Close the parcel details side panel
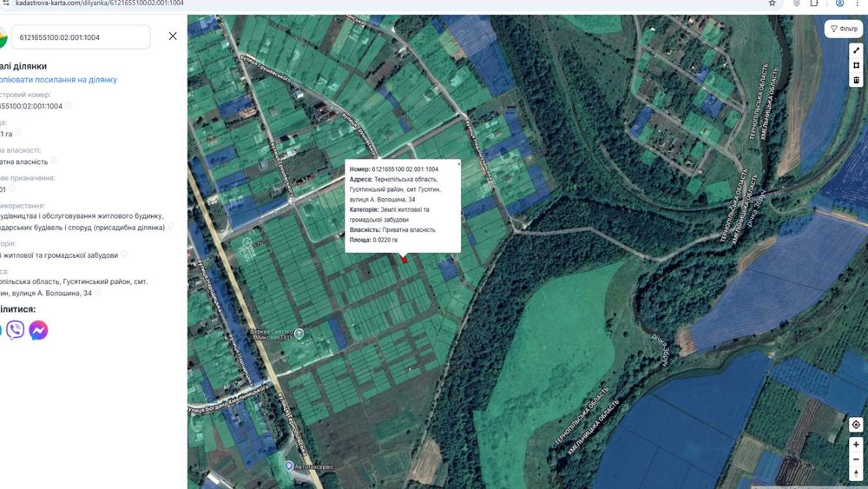 (x=173, y=36)
